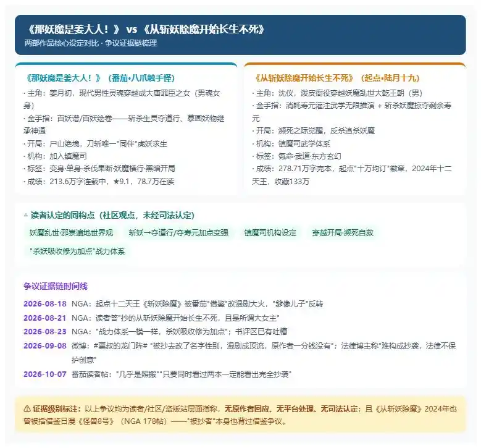Image resolution: width=481 pixels, height=448 pixels.
Task: Select the tag 斩妖→夺道行/夺寿元加点变强
Action: pos(178,233)
